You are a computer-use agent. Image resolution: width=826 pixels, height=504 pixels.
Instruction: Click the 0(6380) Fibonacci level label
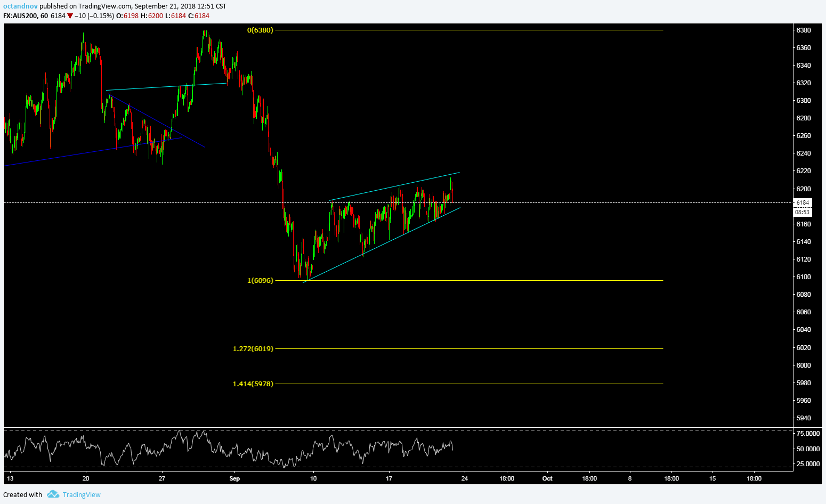(260, 30)
